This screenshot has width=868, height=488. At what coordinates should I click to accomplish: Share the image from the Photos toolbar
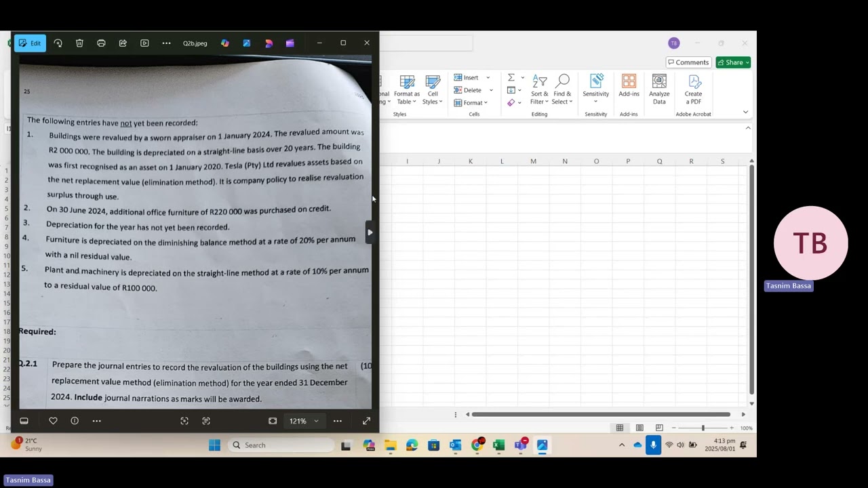[123, 43]
